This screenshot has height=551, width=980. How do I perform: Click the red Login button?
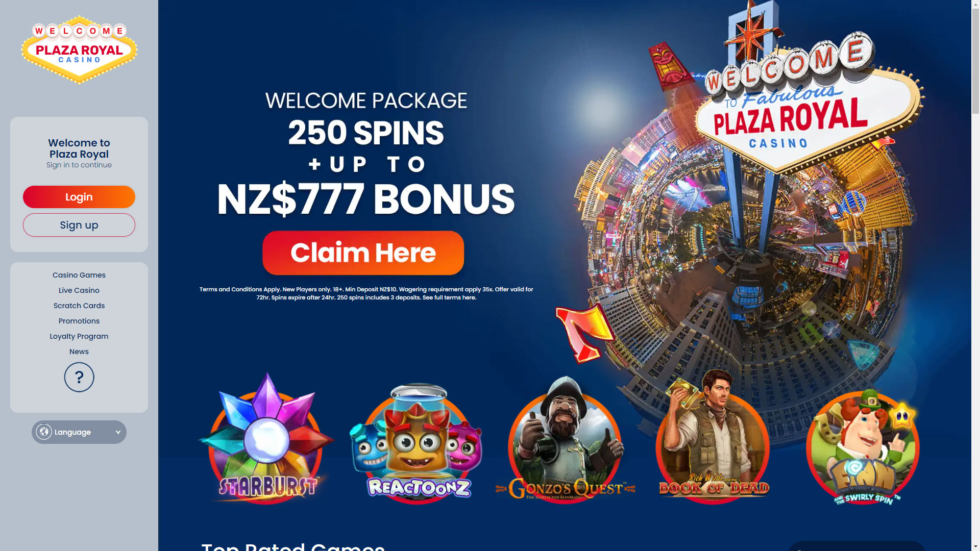pyautogui.click(x=79, y=197)
